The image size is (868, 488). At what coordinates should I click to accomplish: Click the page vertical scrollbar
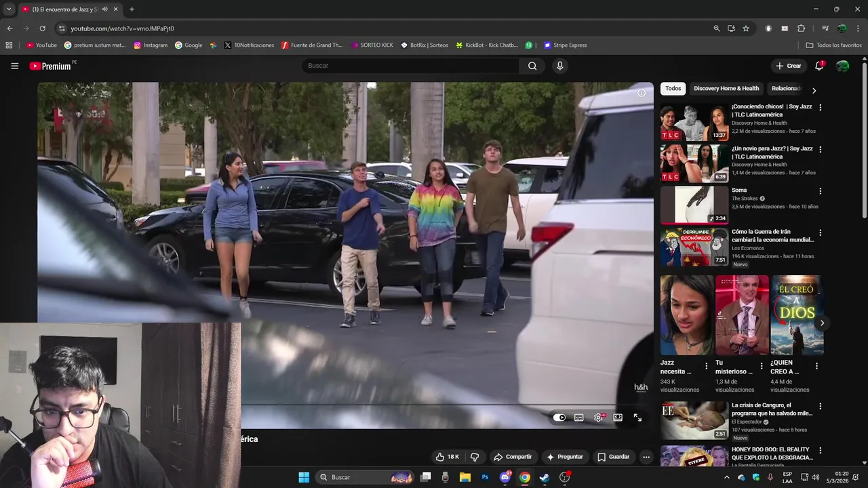(x=864, y=141)
